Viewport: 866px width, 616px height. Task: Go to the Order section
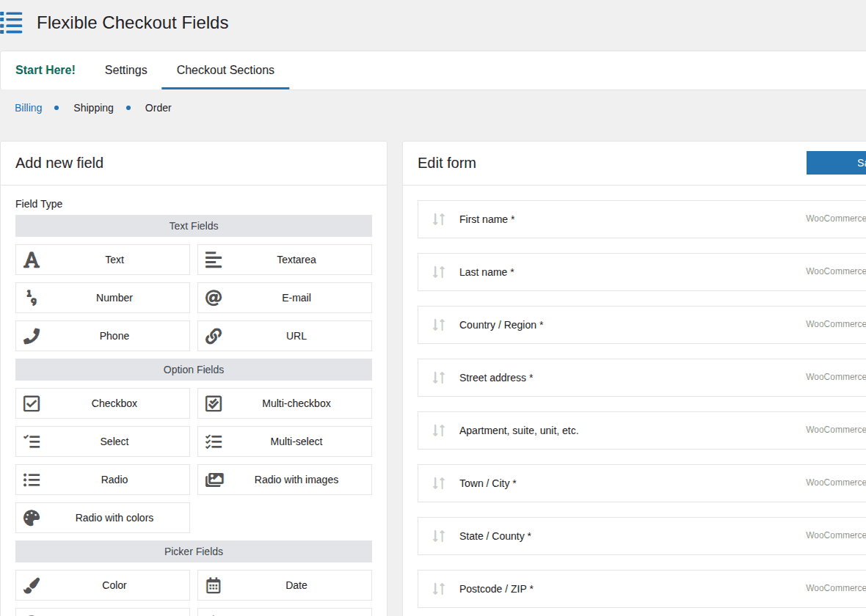point(158,108)
